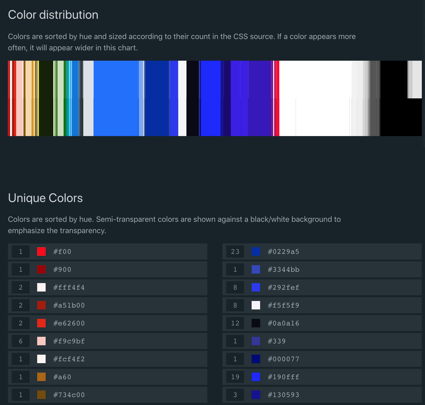The width and height of the screenshot is (425, 405).
Task: Select the hex value #190fff
Action: click(x=284, y=377)
